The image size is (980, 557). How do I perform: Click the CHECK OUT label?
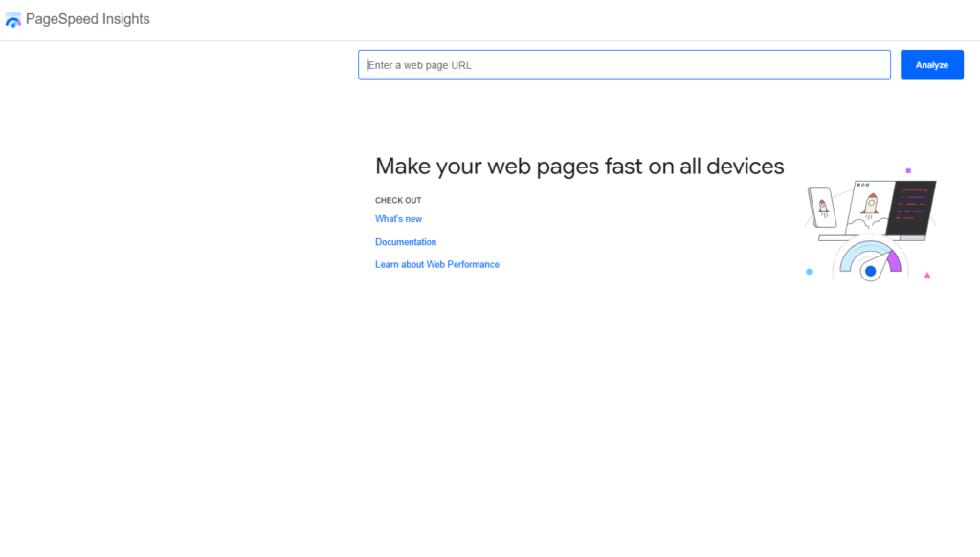[x=398, y=201]
